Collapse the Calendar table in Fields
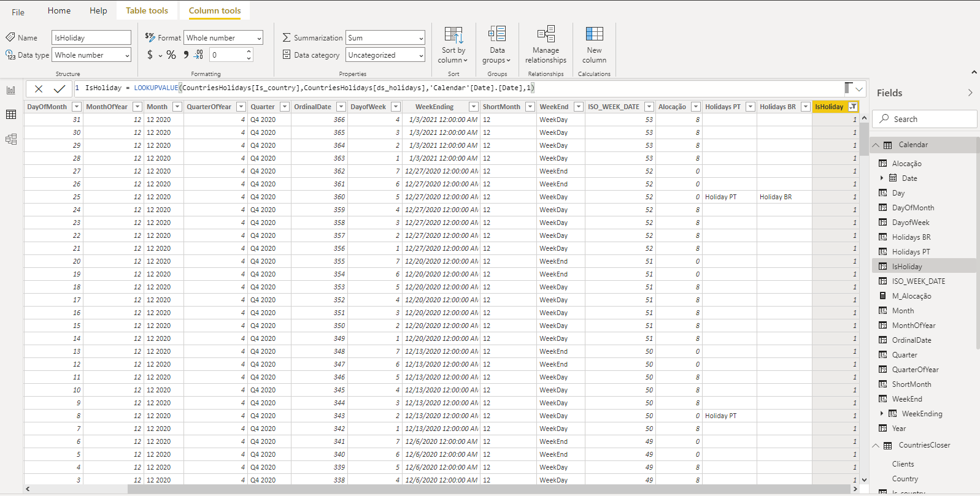The height and width of the screenshot is (496, 980). 876,145
